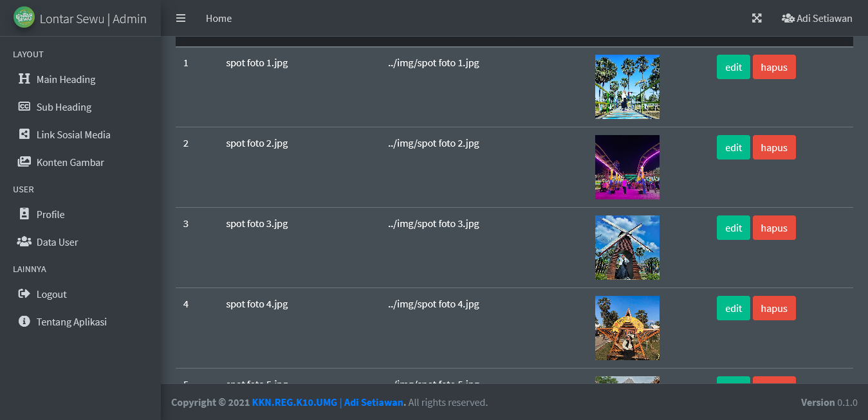This screenshot has height=420, width=868.
Task: Edit the spot foto 3.jpg row
Action: coord(734,228)
